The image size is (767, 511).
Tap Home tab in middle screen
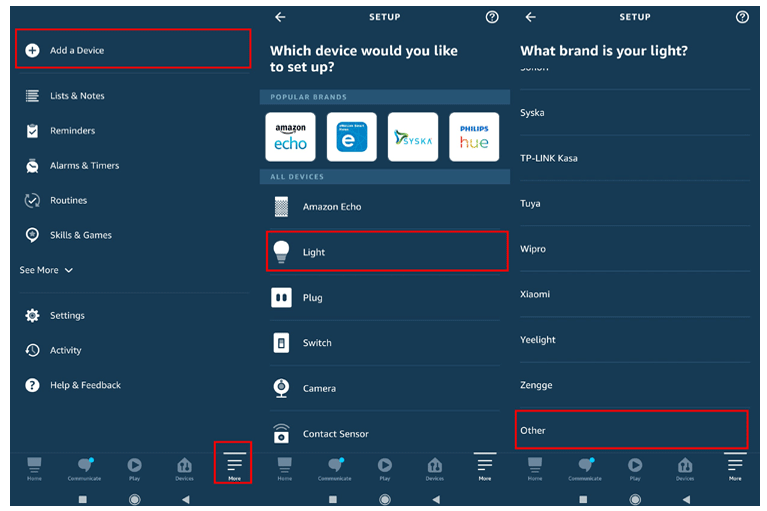tap(285, 468)
